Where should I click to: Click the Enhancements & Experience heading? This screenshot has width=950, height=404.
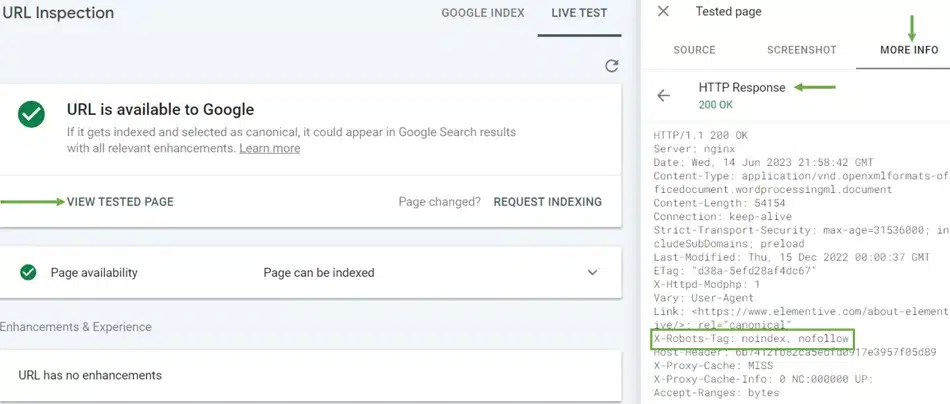76,326
